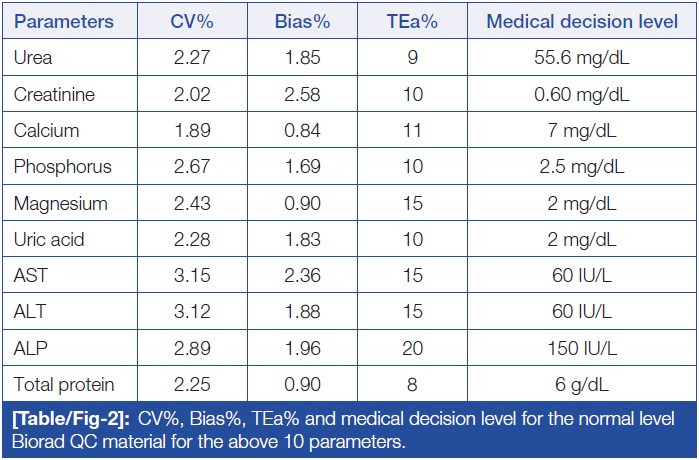
Task: Select the Calcium parameter cell
Action: (x=46, y=130)
